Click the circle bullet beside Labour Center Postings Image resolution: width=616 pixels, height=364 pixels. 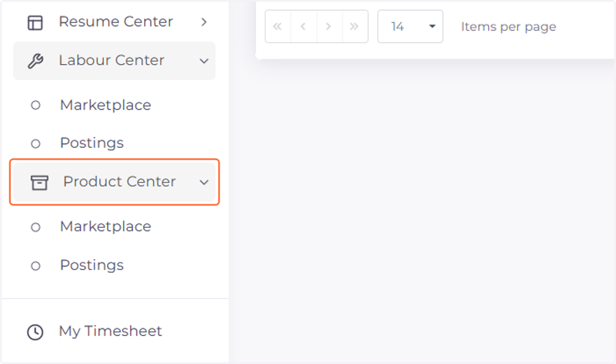[35, 144]
